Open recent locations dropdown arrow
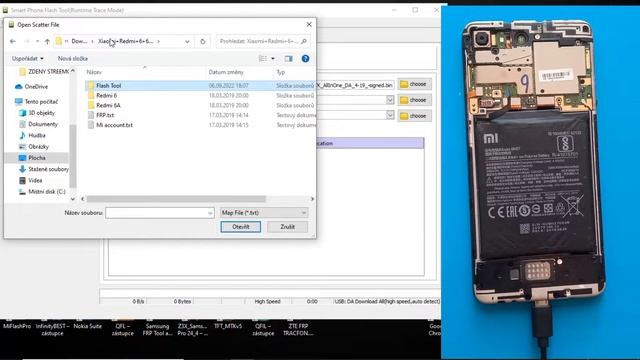Viewport: 640px width, 360px height. (x=37, y=41)
